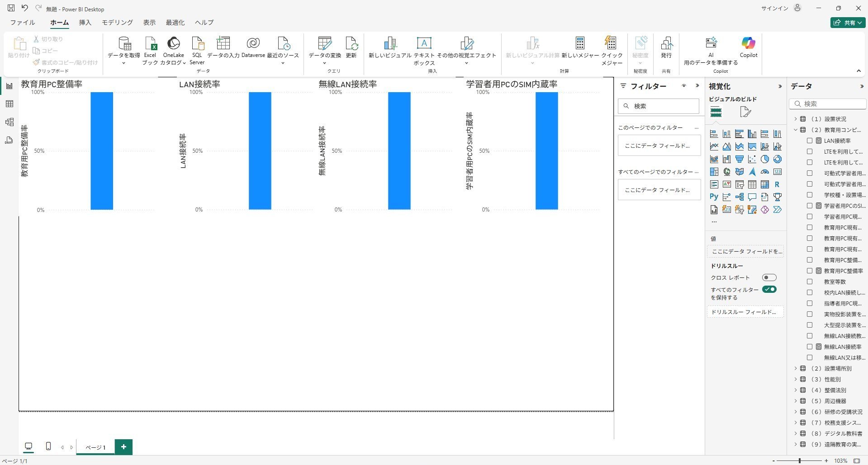Insert a テキストボックス
868x465 pixels.
pyautogui.click(x=424, y=51)
